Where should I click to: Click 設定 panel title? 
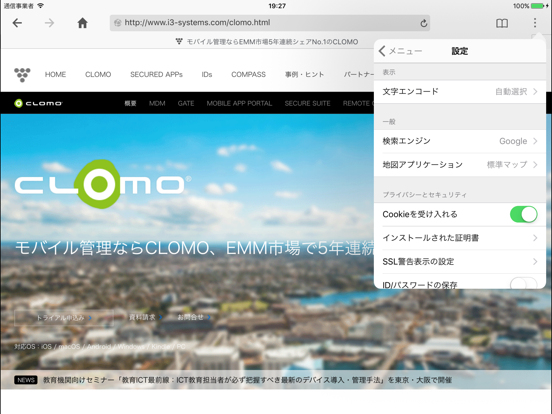click(x=460, y=51)
